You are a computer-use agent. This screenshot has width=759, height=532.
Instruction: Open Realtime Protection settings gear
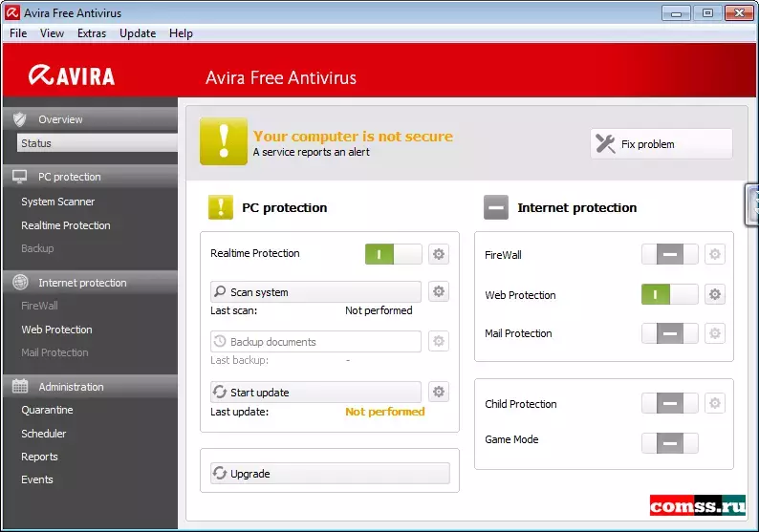(439, 254)
